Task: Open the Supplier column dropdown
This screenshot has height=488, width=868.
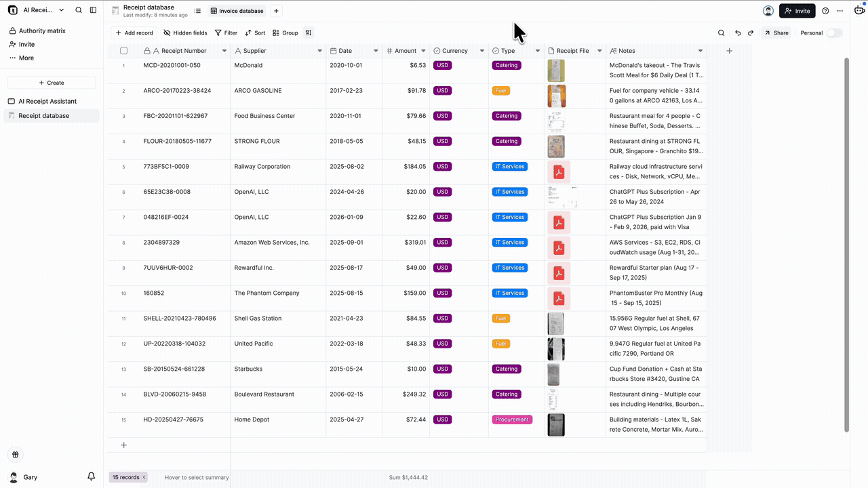Action: pyautogui.click(x=319, y=50)
